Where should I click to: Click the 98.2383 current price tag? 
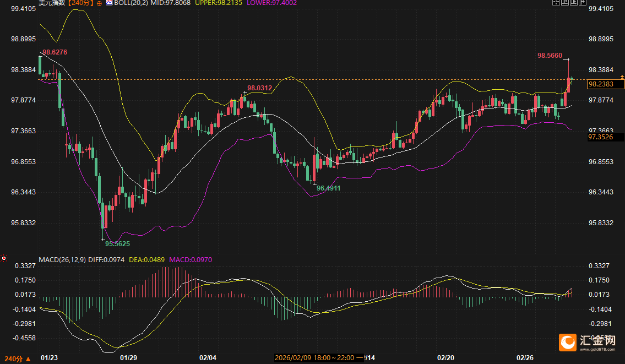click(605, 84)
